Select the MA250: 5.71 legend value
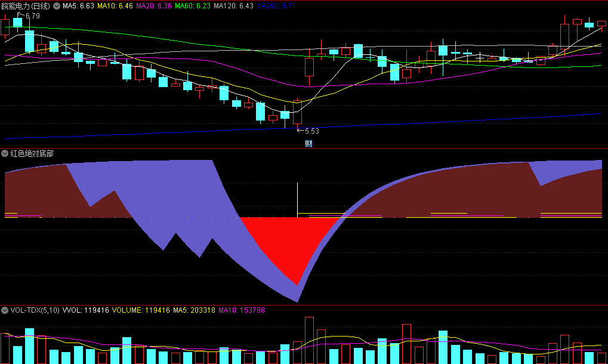 [x=276, y=6]
